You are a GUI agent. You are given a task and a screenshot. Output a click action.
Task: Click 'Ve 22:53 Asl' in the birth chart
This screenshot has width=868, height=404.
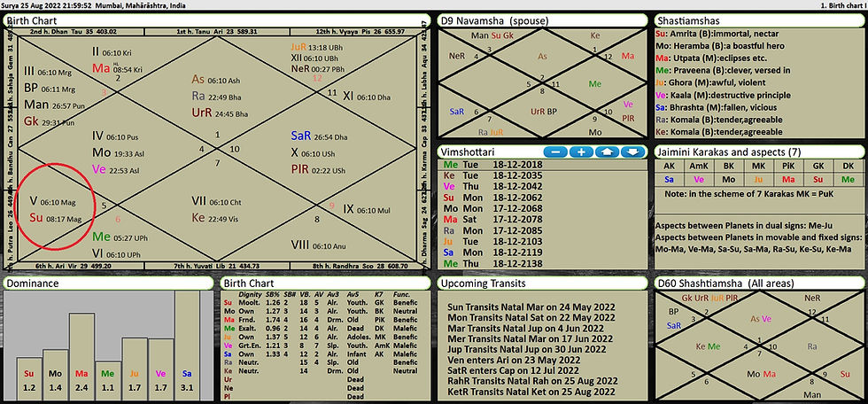coord(115,169)
